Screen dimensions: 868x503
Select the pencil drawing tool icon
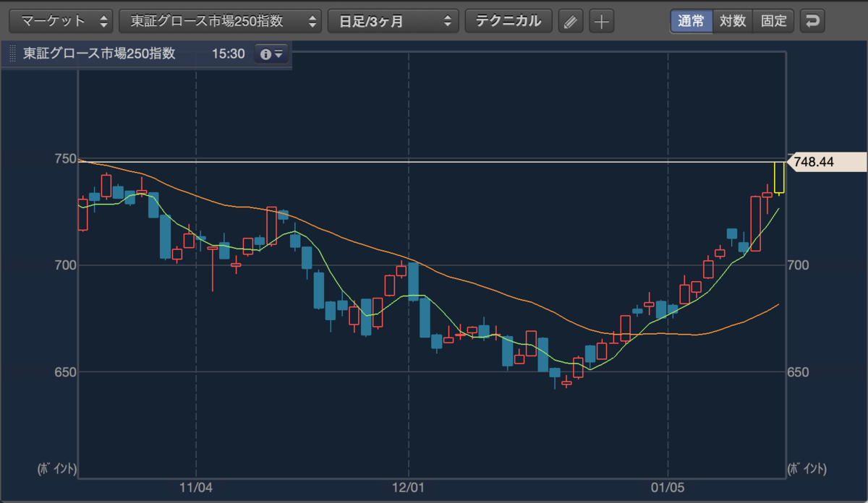(x=571, y=21)
